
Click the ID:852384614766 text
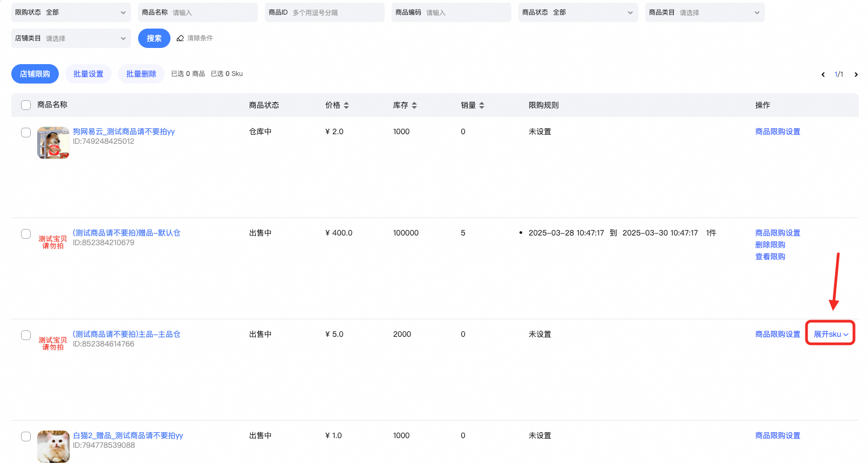click(104, 344)
